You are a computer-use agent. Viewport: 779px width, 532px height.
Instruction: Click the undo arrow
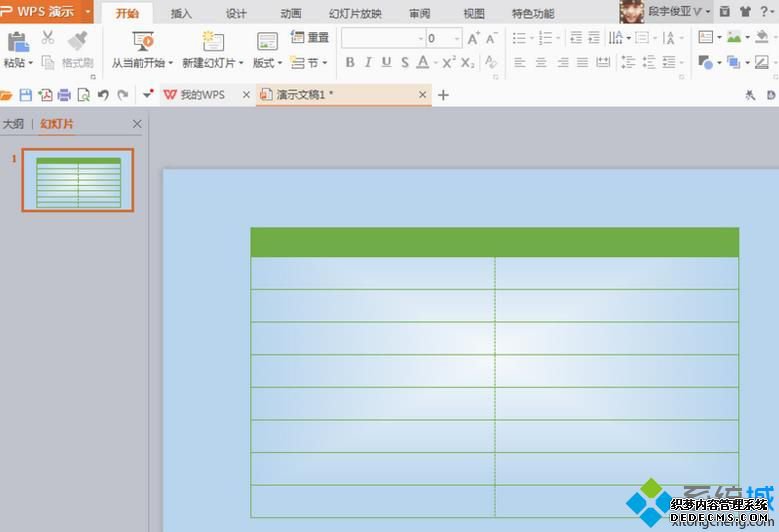103,95
